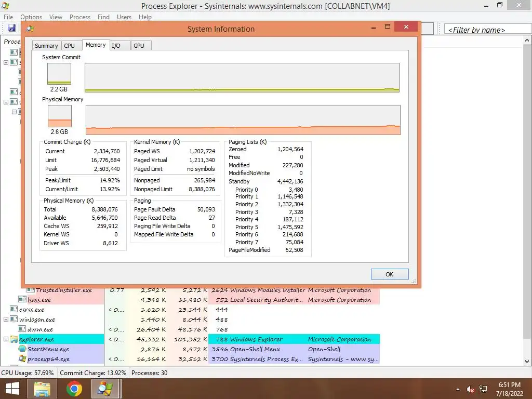Click the Commit Charge status bar entry
Image resolution: width=532 pixels, height=399 pixels.
[x=93, y=373]
